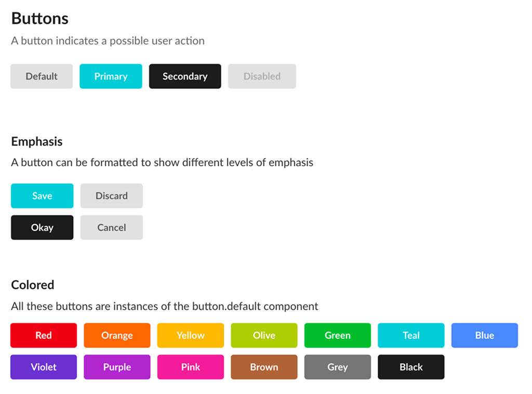Click the Default button
The width and height of the screenshot is (532, 394).
pyautogui.click(x=42, y=76)
